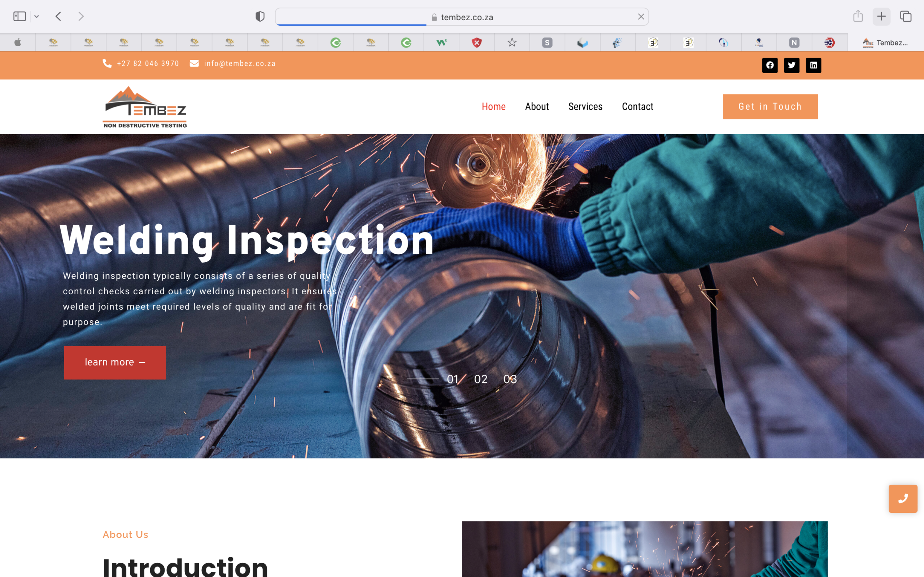This screenshot has width=924, height=577.
Task: Click the privacy shield icon
Action: click(260, 17)
